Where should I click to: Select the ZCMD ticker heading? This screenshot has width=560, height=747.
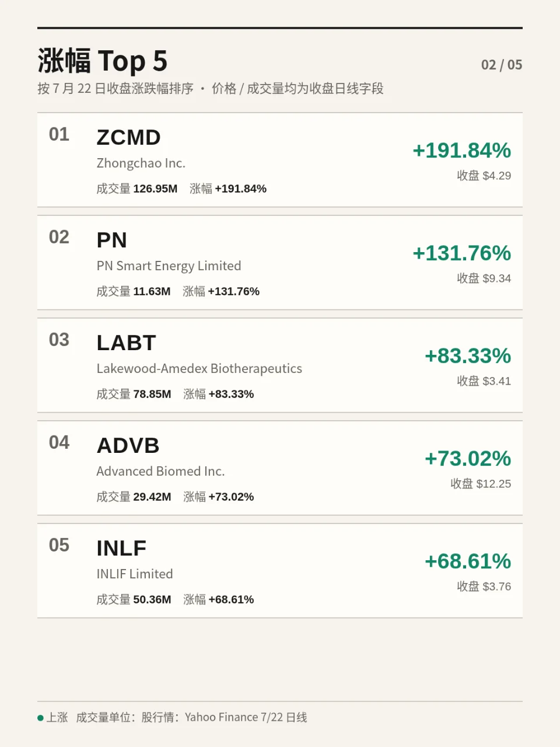coord(128,138)
